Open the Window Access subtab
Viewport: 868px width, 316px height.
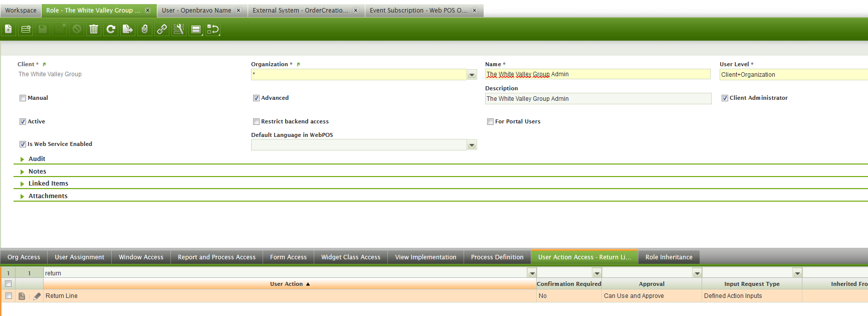point(141,257)
